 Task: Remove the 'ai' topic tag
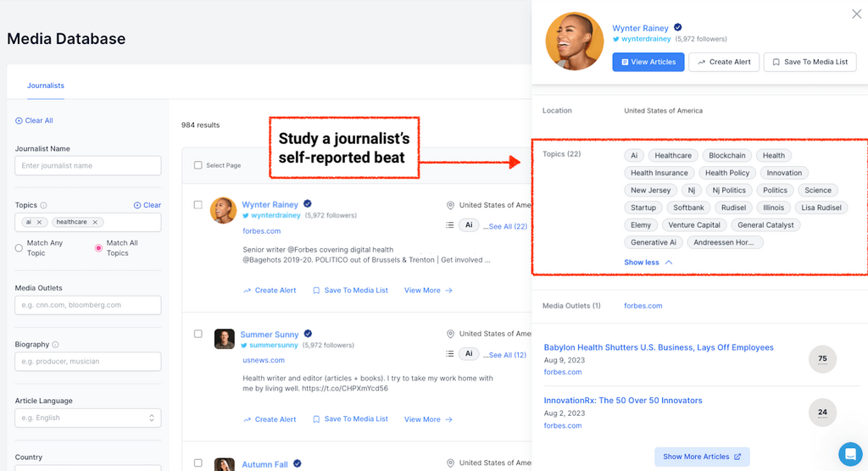pos(41,222)
